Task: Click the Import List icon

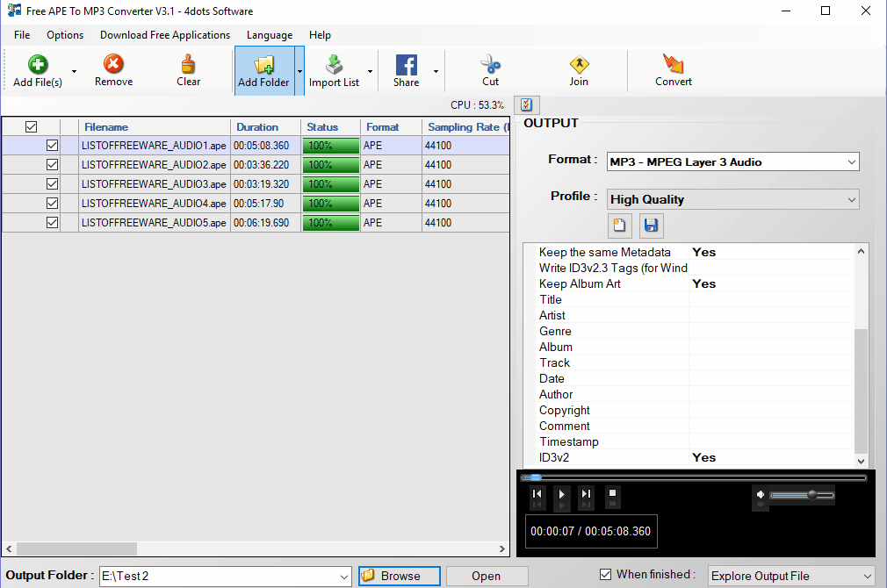Action: point(334,64)
